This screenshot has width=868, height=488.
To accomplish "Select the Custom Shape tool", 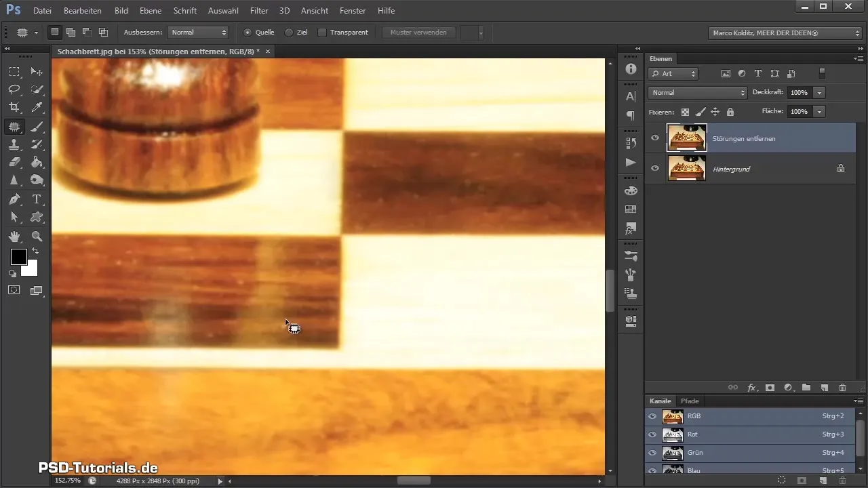I will click(x=37, y=218).
